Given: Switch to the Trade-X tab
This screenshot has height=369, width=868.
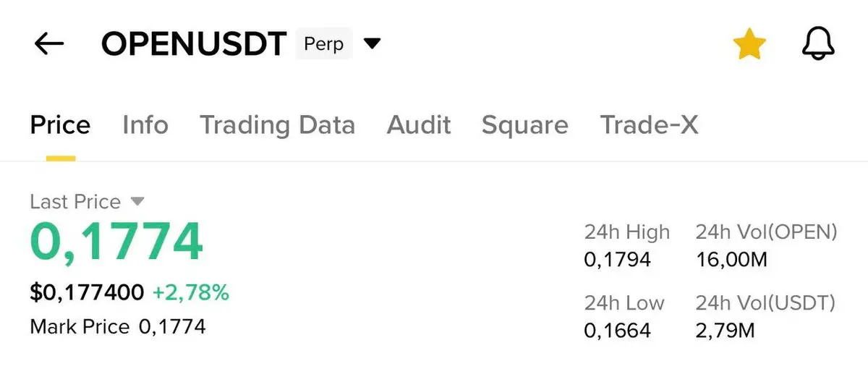Looking at the screenshot, I should click(x=649, y=125).
